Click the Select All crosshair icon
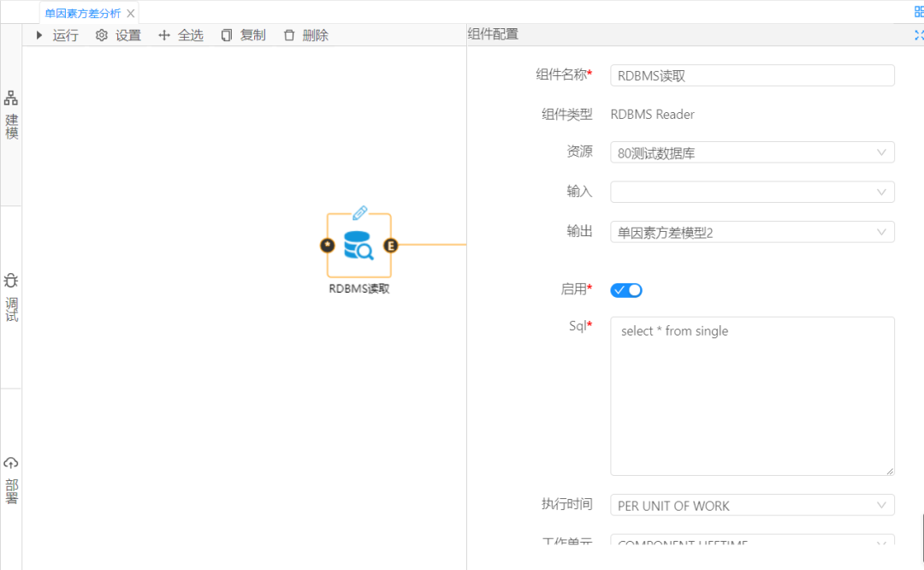924x570 pixels. (164, 35)
